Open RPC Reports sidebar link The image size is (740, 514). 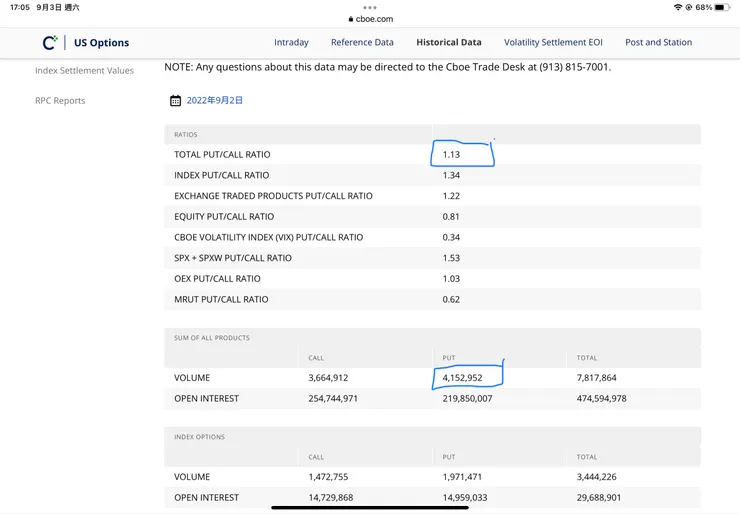coord(60,101)
